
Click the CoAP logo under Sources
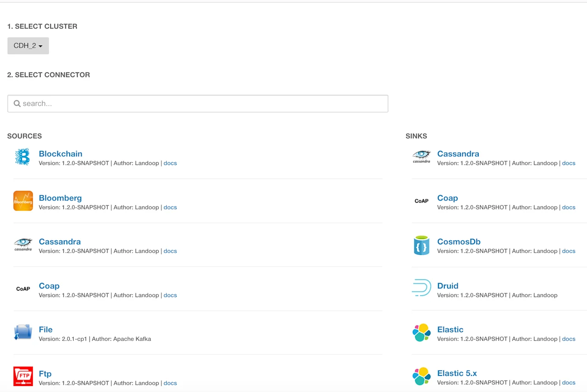pyautogui.click(x=23, y=289)
